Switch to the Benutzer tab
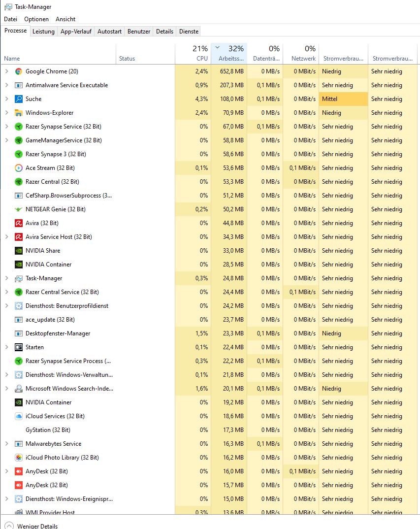Viewport: 420px width, 529px height. 139,32
